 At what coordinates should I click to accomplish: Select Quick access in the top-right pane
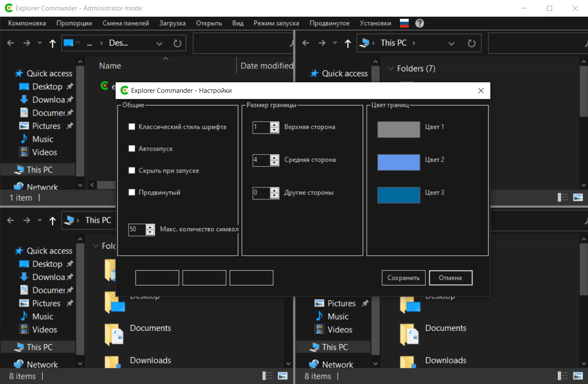[344, 74]
